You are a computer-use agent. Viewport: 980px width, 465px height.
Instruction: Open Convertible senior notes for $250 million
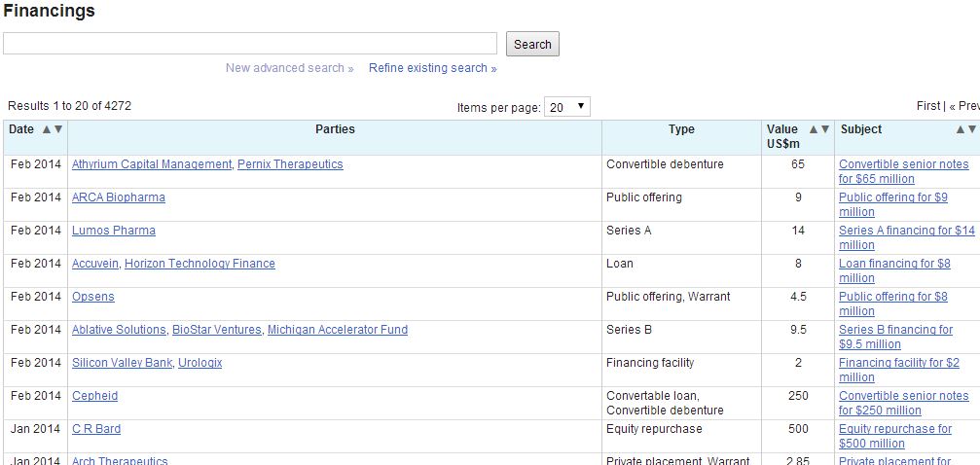click(x=904, y=404)
